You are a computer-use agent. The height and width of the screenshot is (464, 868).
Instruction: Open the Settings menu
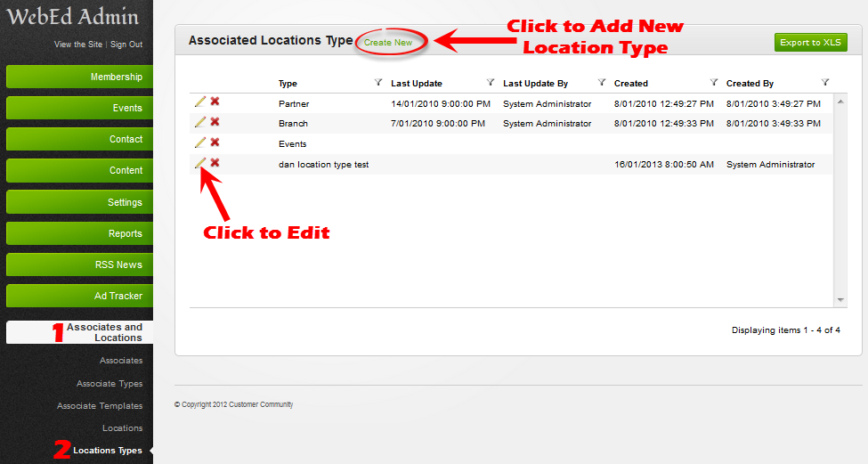(80, 202)
